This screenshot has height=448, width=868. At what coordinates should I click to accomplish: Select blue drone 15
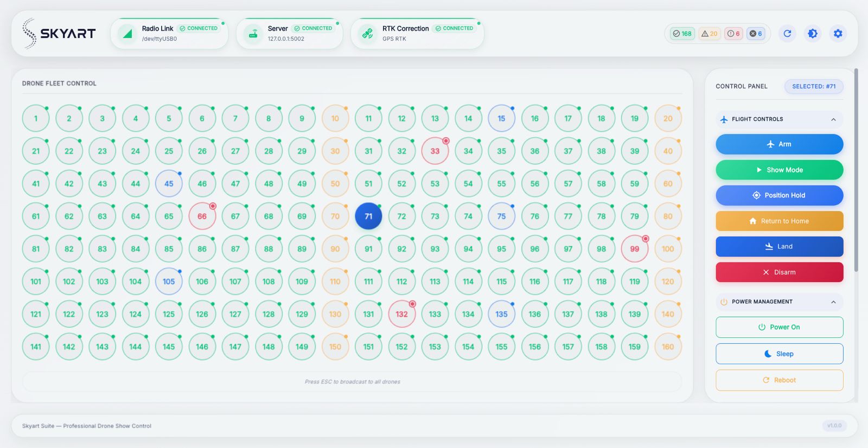tap(501, 118)
